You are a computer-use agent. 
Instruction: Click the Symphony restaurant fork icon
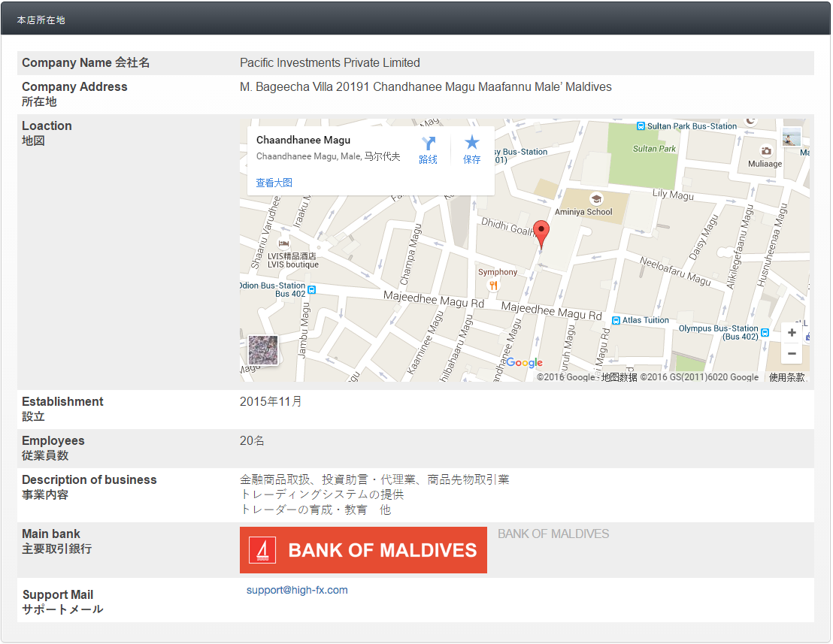pos(493,285)
